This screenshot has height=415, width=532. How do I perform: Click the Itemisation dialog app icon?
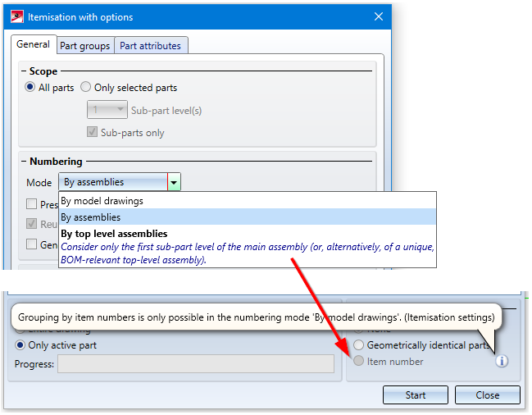(17, 16)
